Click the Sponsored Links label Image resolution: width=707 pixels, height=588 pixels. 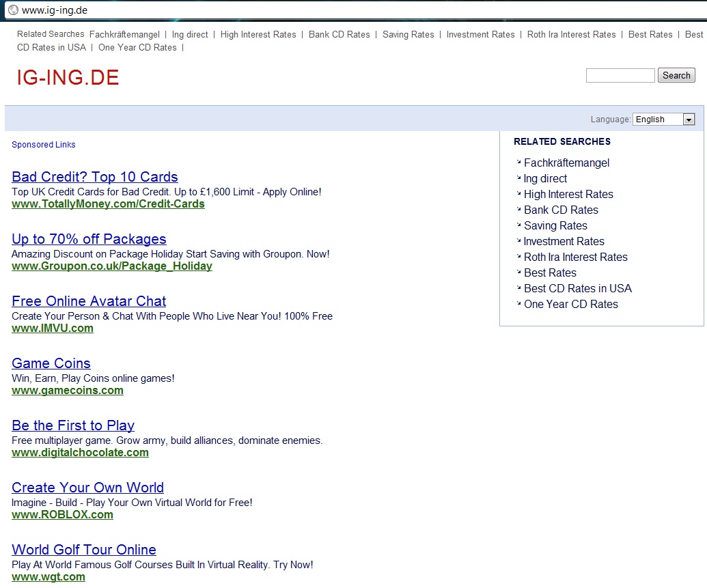point(43,145)
